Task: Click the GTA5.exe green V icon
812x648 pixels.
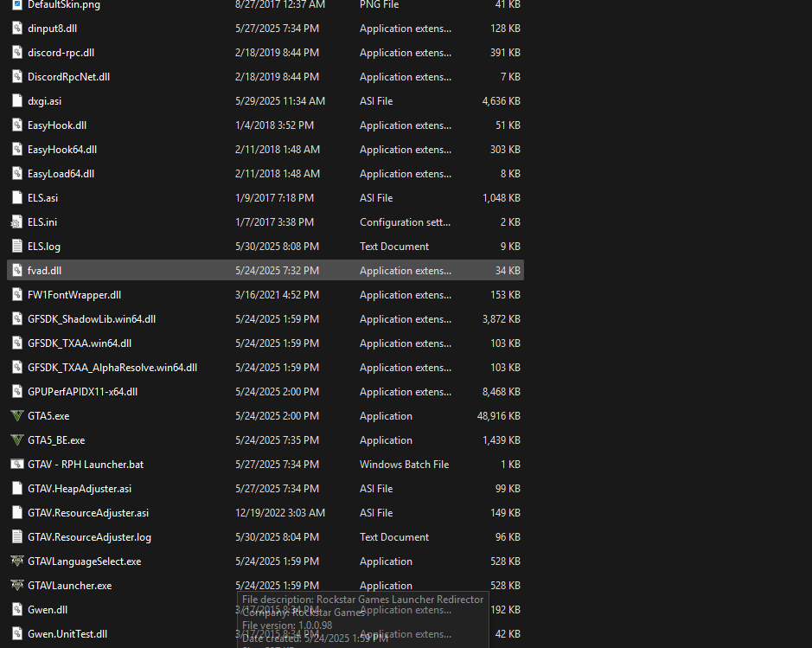Action: point(17,416)
